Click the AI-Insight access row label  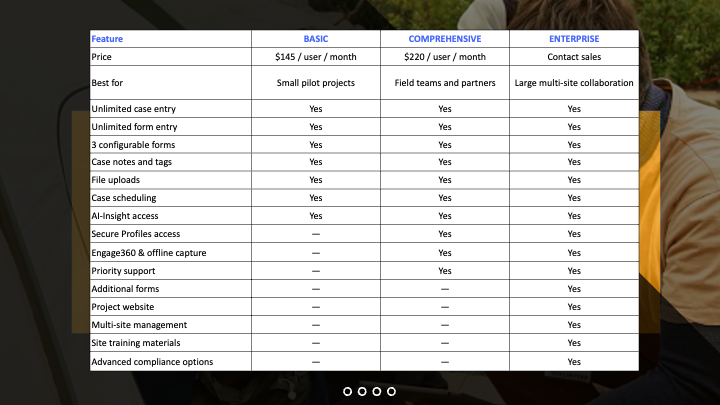tap(124, 216)
